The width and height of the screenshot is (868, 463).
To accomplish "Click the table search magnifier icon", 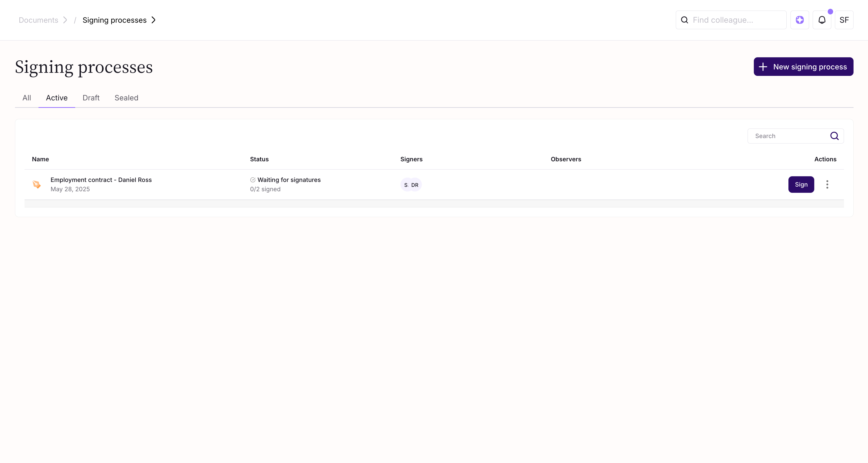I will pyautogui.click(x=834, y=136).
